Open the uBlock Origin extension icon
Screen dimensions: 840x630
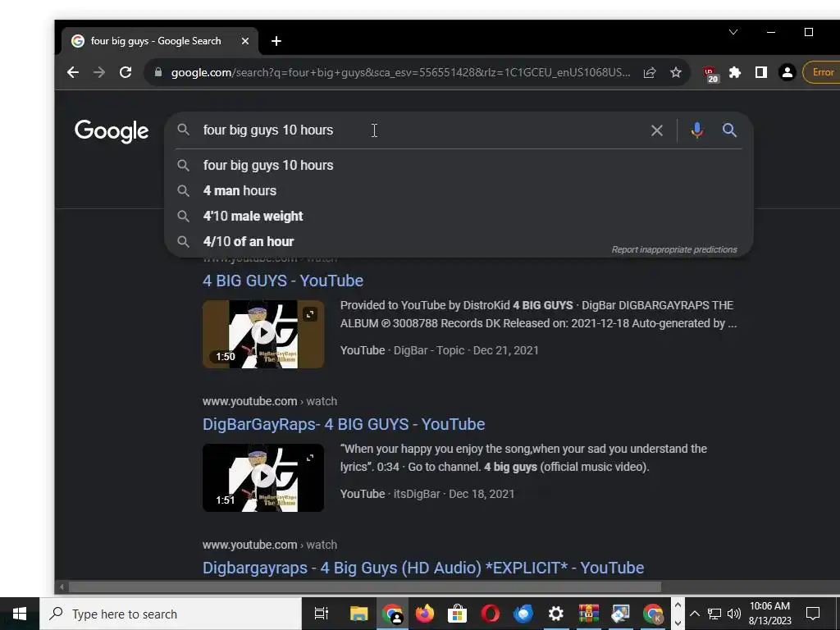[x=710, y=73]
